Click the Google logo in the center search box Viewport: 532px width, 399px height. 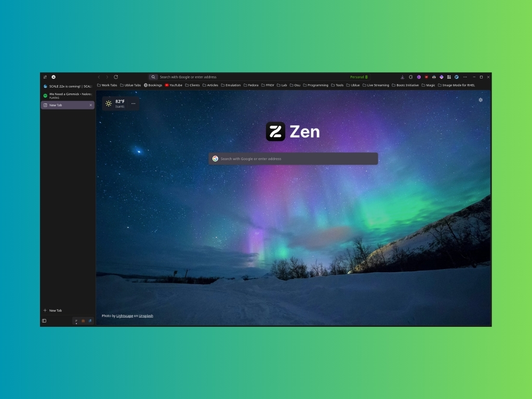[215, 158]
